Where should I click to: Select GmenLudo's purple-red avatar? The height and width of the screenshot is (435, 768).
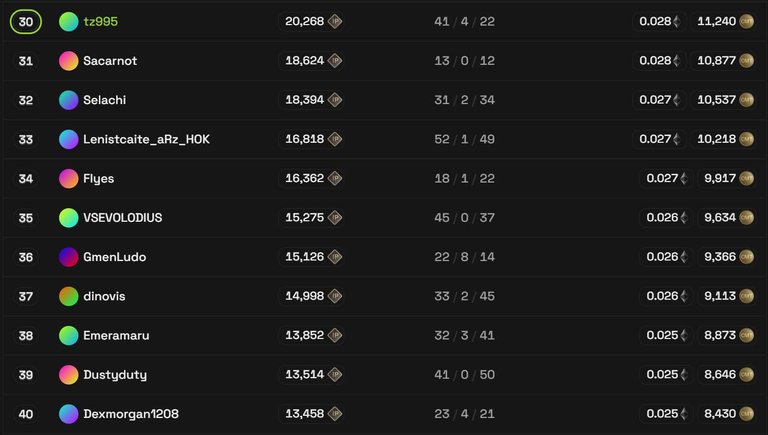tap(69, 257)
